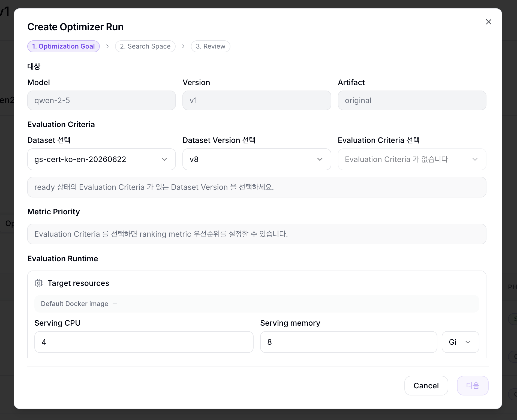Screen dimensions: 517x420
Task: Click the Serving CPU input field
Action: click(144, 342)
